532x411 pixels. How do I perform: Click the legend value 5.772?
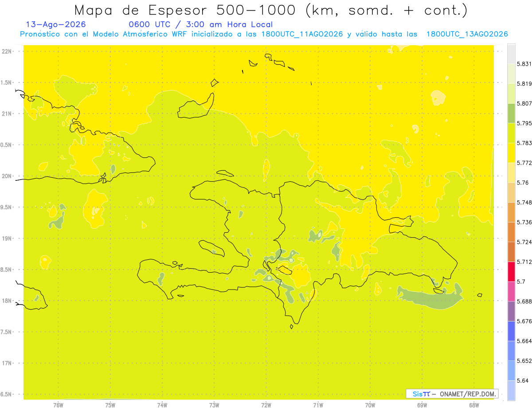[x=524, y=163]
